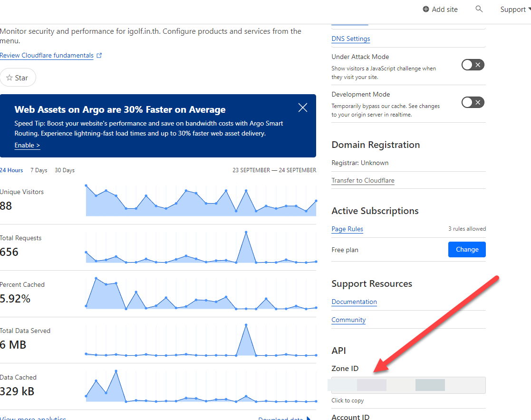Star this site with the Star button
This screenshot has width=531, height=420.
[18, 78]
